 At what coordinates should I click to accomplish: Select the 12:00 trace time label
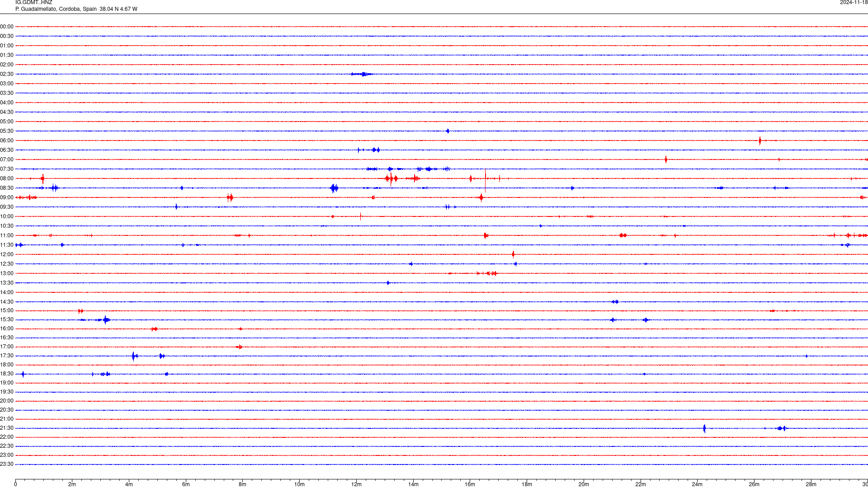pos(7,254)
